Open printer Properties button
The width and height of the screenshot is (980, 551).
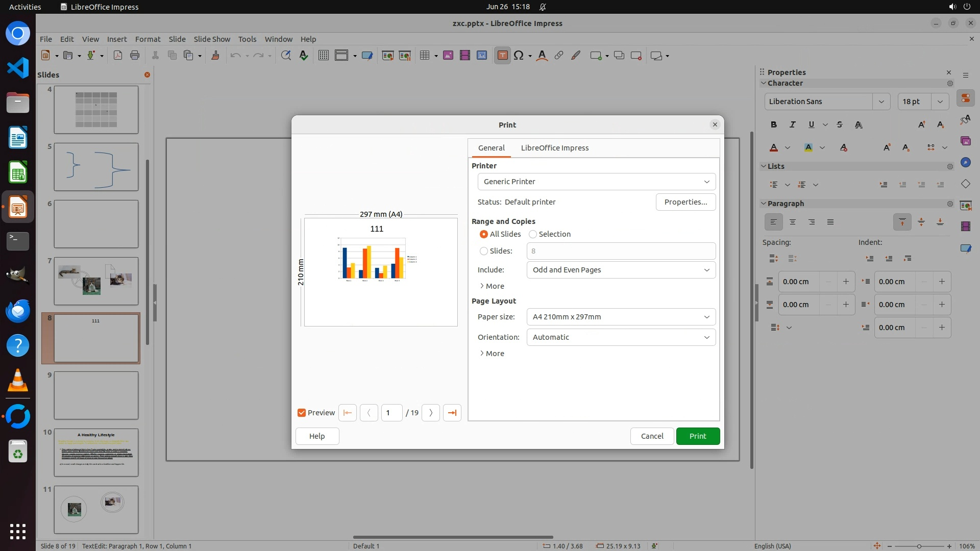click(685, 202)
